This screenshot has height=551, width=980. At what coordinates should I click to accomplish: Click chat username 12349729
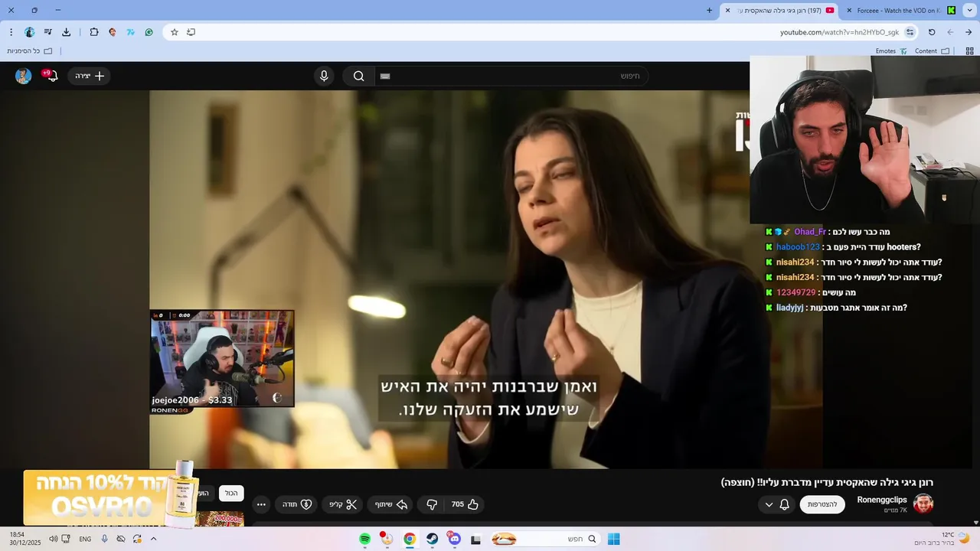796,292
